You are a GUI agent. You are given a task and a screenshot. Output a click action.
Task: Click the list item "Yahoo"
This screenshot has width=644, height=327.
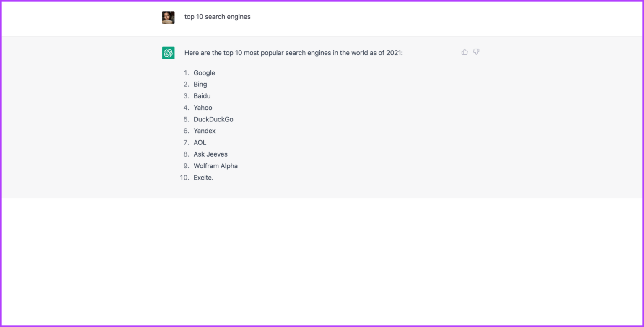point(203,108)
